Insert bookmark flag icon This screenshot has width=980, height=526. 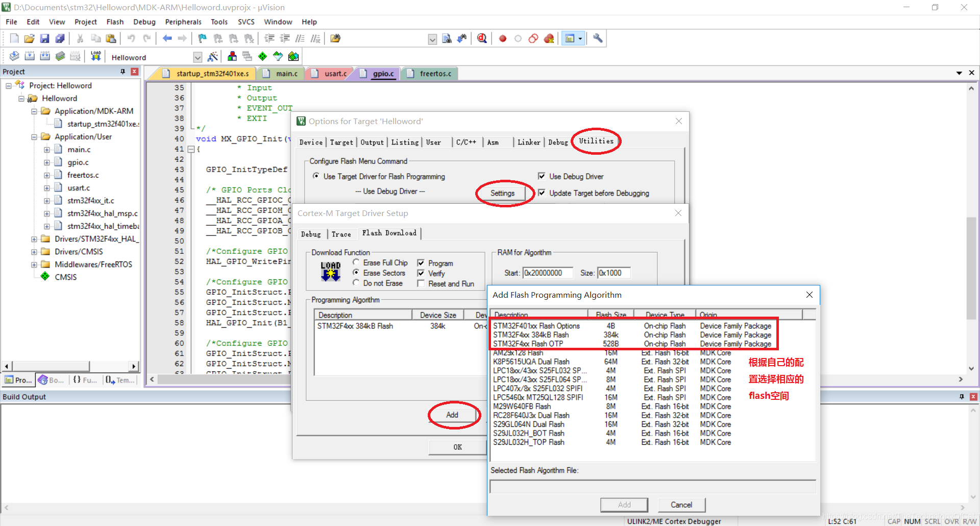203,38
